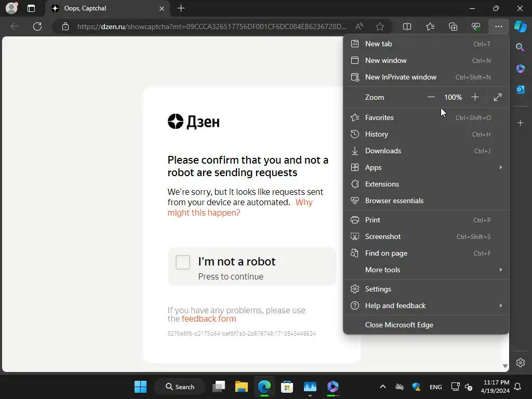Show hidden tray icons chevron
The image size is (532, 399).
[x=383, y=387]
